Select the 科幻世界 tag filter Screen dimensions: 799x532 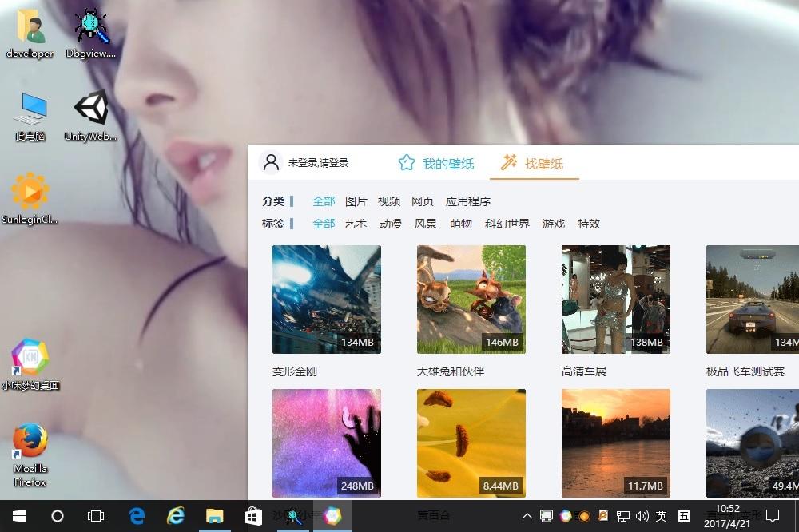[507, 224]
